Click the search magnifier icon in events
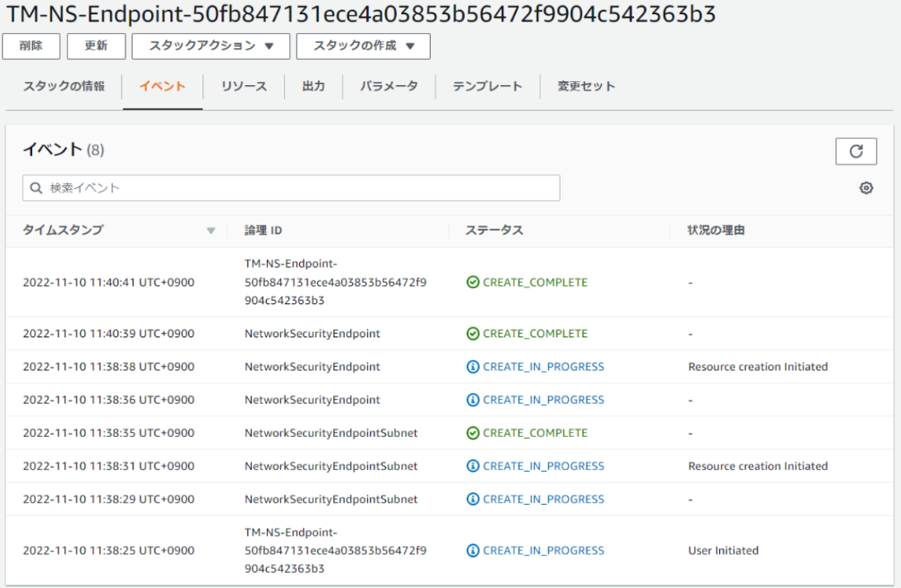This screenshot has width=901, height=588. pyautogui.click(x=37, y=188)
